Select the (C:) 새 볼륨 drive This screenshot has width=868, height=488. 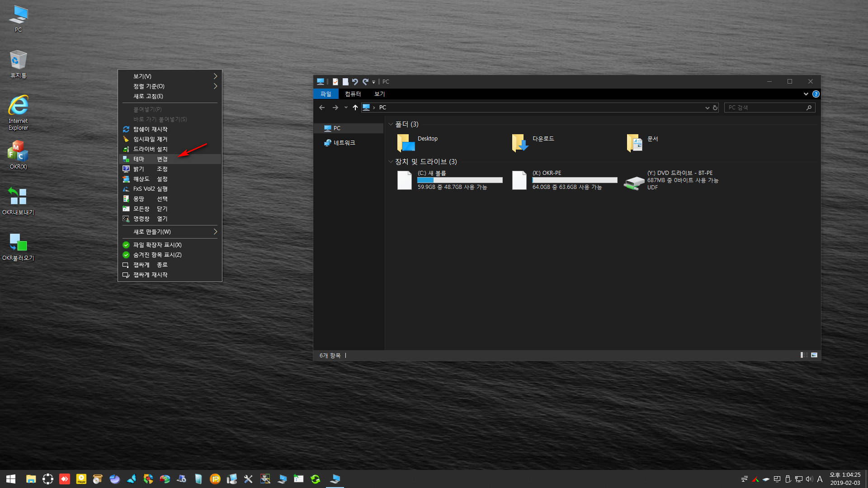click(449, 180)
